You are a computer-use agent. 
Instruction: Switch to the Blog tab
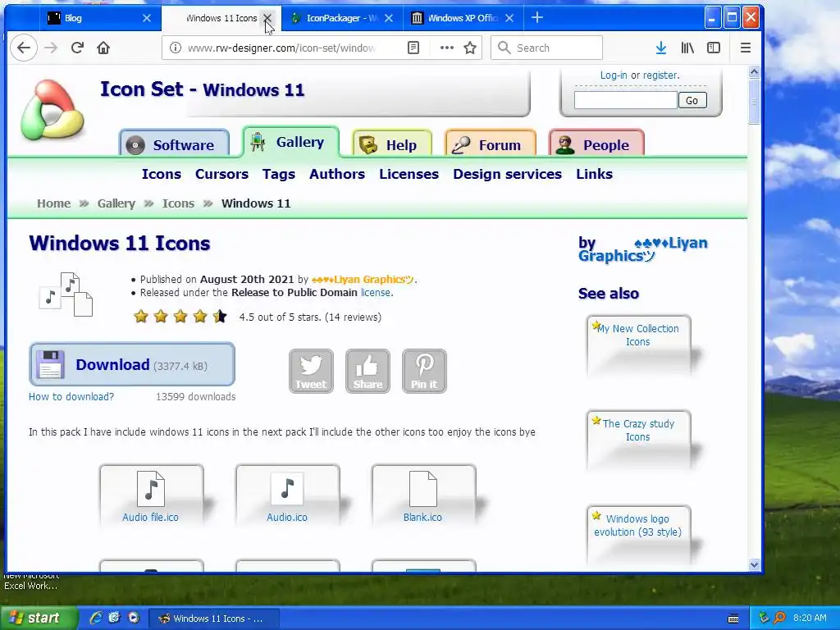[99, 18]
